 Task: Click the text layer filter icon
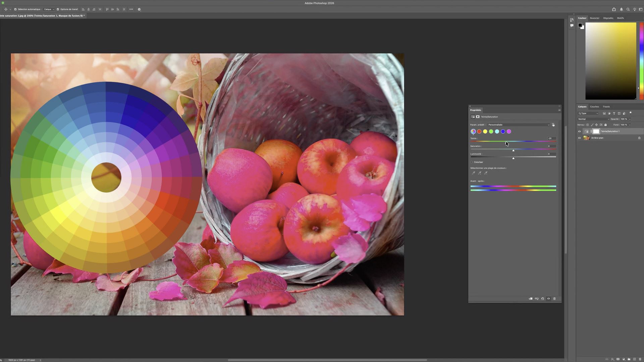click(x=614, y=113)
